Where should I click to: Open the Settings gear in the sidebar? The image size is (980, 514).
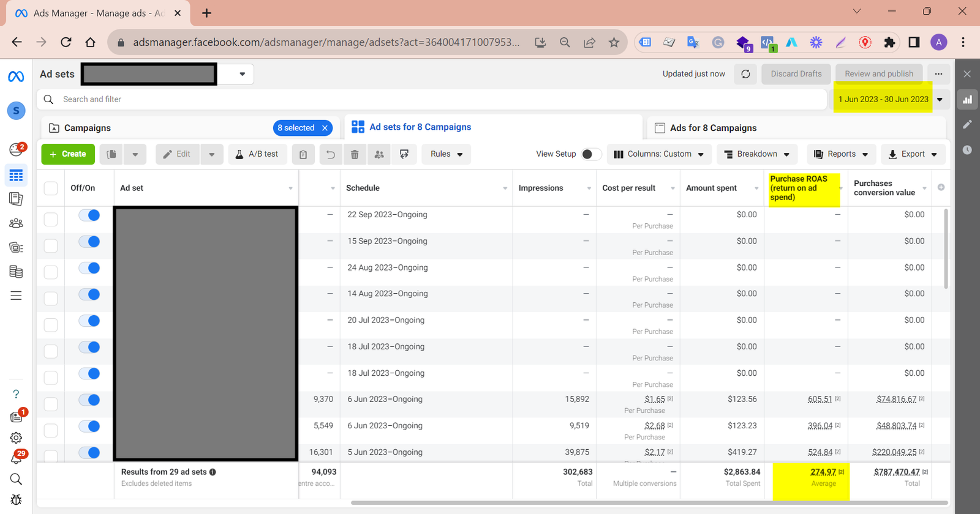pos(16,438)
